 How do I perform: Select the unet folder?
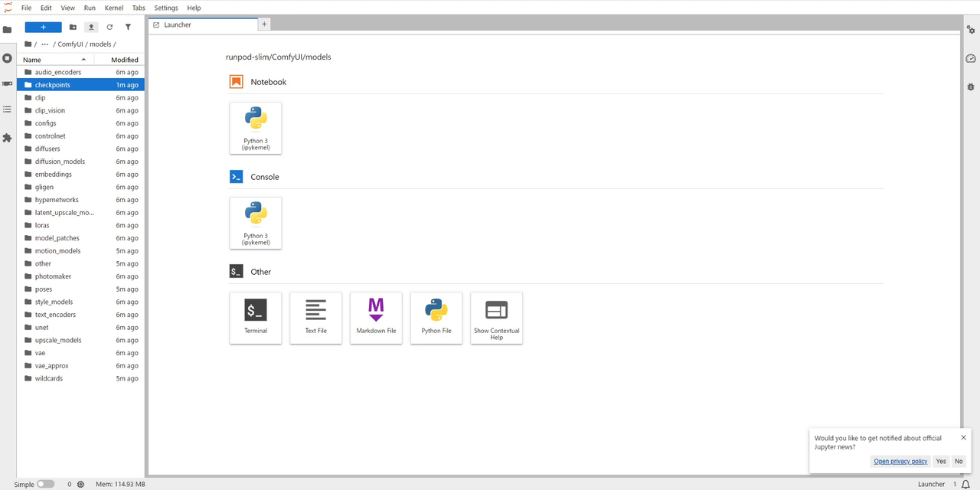click(x=80, y=328)
